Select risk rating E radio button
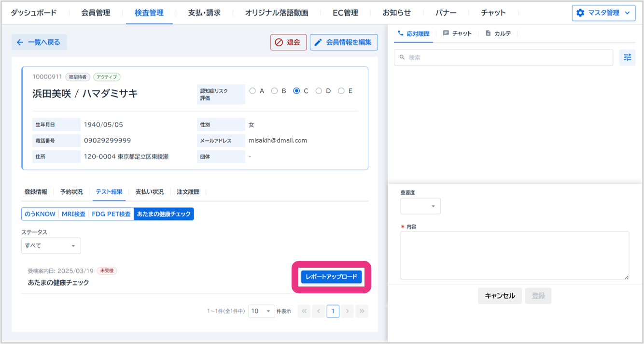Image resolution: width=644 pixels, height=344 pixels. point(341,91)
